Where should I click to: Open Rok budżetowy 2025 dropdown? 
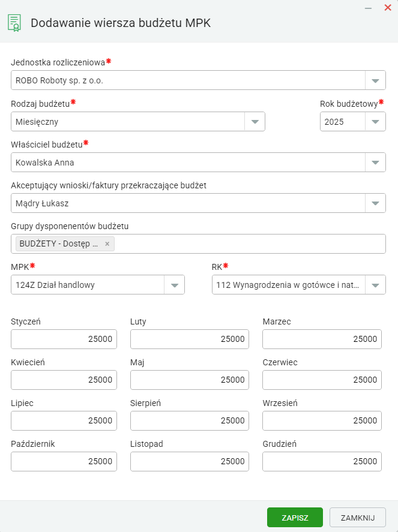[x=353, y=122]
